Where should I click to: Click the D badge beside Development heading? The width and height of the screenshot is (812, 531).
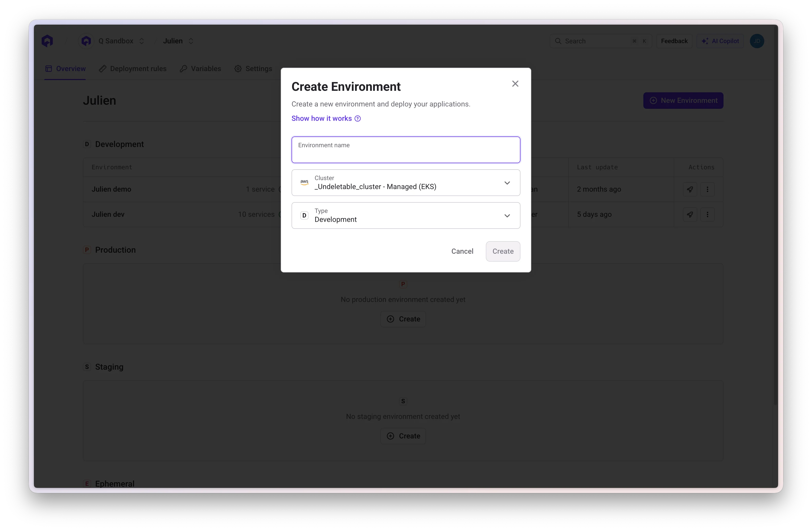tap(87, 144)
